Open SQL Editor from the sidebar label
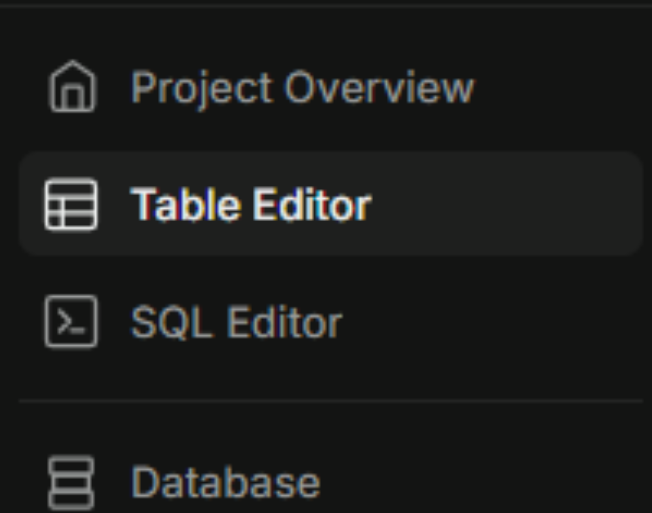This screenshot has height=513, width=652. 236,322
